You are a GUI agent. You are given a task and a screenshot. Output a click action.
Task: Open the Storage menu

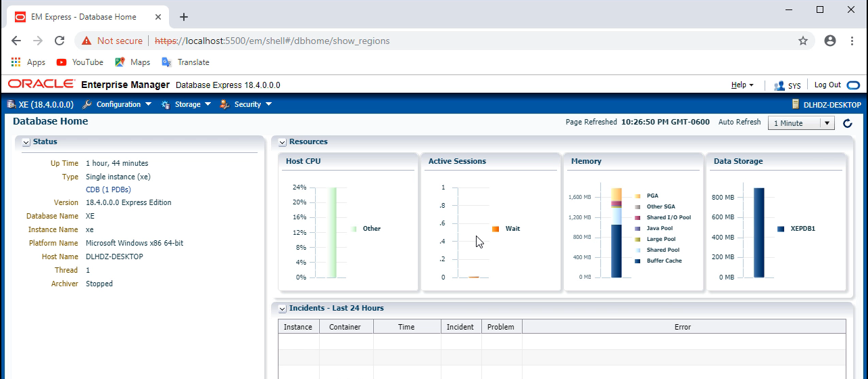pos(187,105)
